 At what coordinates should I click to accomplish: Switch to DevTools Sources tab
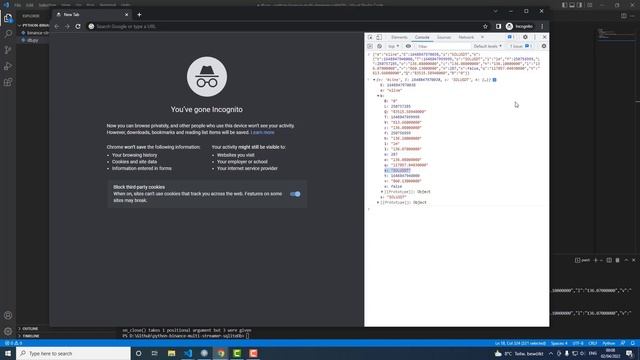[444, 37]
